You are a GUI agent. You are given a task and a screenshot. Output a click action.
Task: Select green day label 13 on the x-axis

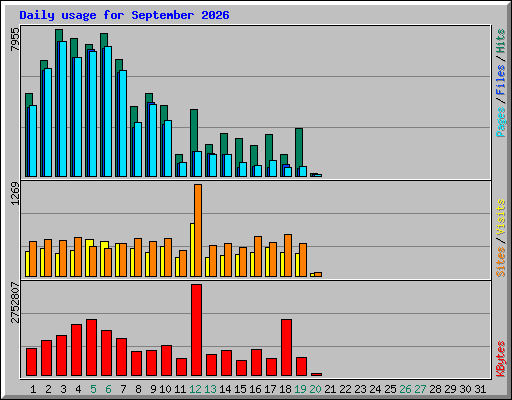tap(210, 389)
